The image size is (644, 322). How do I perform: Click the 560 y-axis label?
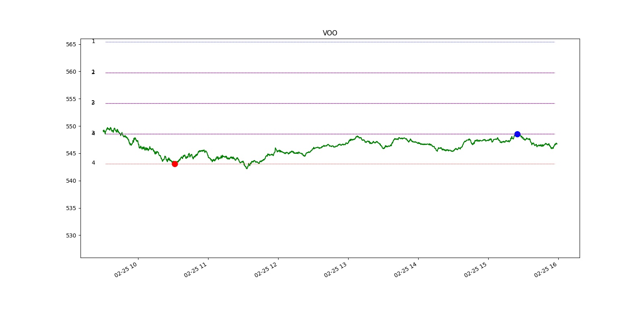71,72
